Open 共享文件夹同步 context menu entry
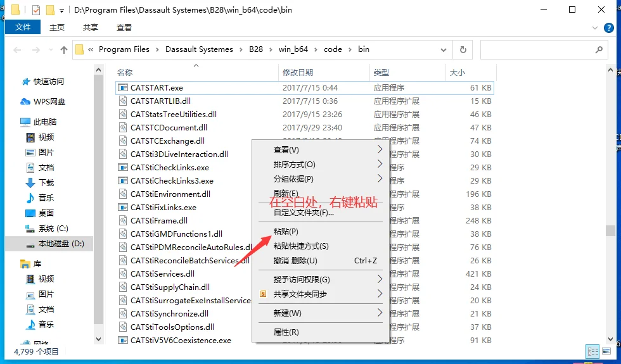Image resolution: width=621 pixels, height=364 pixels. click(321, 294)
